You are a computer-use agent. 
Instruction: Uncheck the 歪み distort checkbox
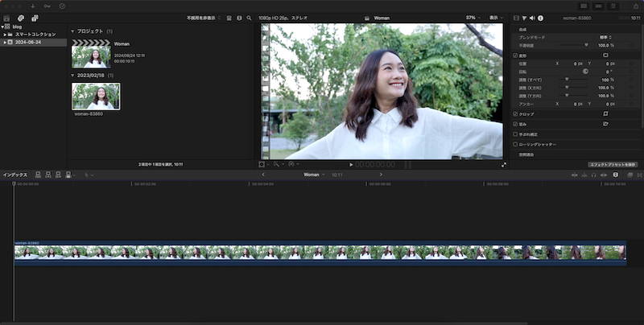[515, 124]
